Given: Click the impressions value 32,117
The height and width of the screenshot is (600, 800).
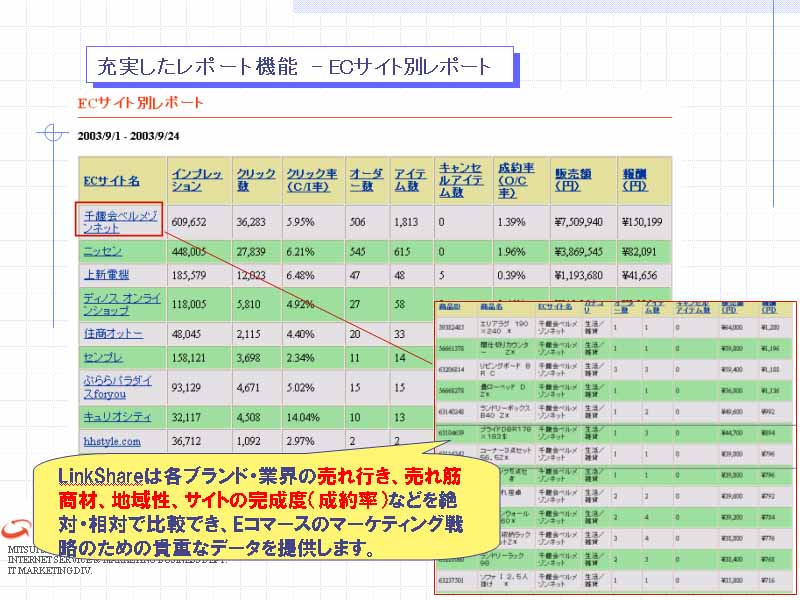Looking at the screenshot, I should pos(186,417).
